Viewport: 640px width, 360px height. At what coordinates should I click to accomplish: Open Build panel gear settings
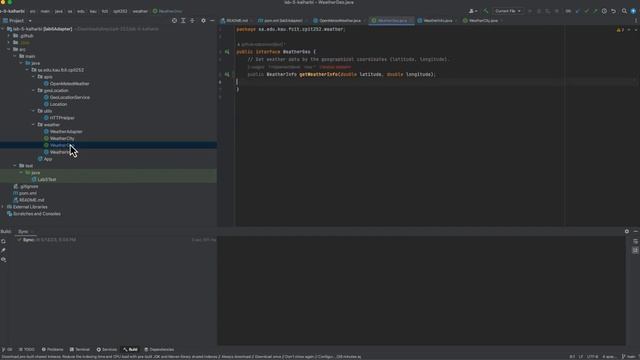click(627, 231)
